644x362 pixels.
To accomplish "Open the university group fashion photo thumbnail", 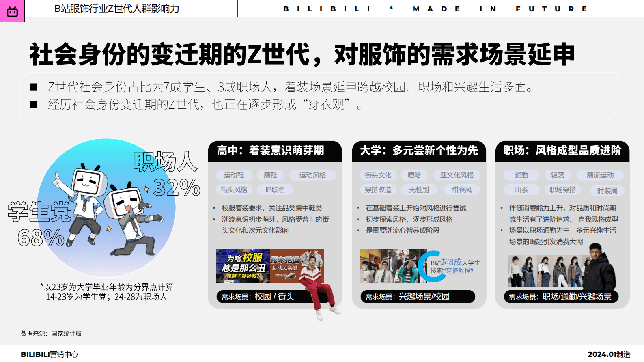I will tap(393, 266).
